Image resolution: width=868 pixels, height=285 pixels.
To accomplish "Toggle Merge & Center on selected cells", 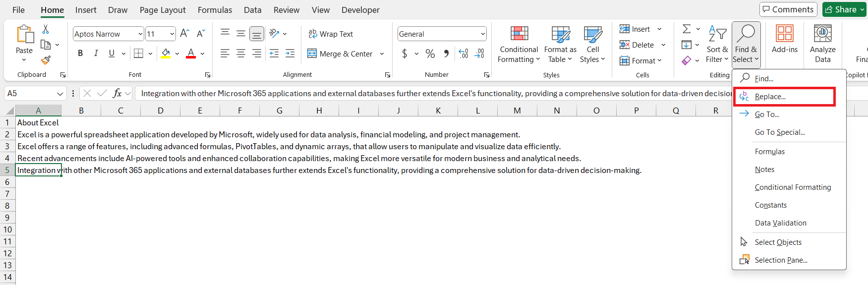I will pos(340,54).
